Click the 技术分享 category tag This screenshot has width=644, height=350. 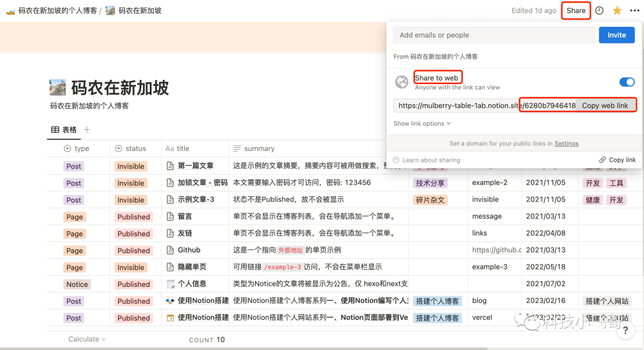430,183
